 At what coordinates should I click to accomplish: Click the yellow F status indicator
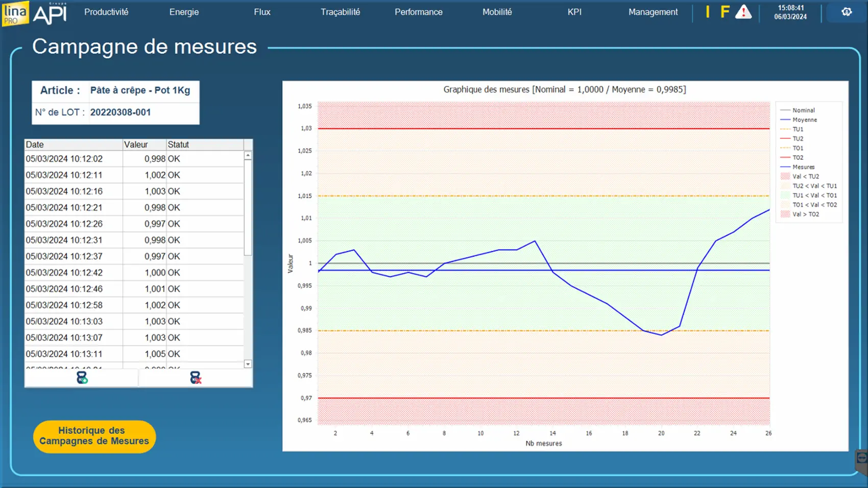coord(725,12)
